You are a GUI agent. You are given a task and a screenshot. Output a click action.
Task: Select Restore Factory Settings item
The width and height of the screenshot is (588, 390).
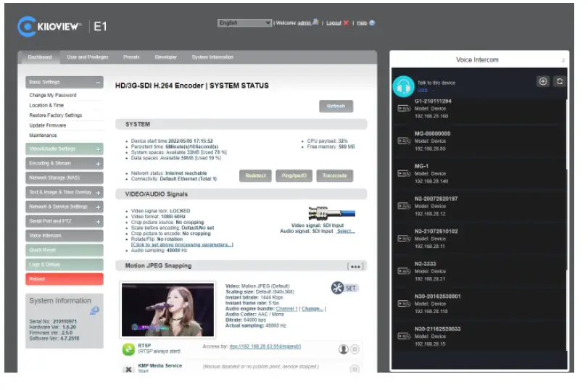pyautogui.click(x=56, y=115)
